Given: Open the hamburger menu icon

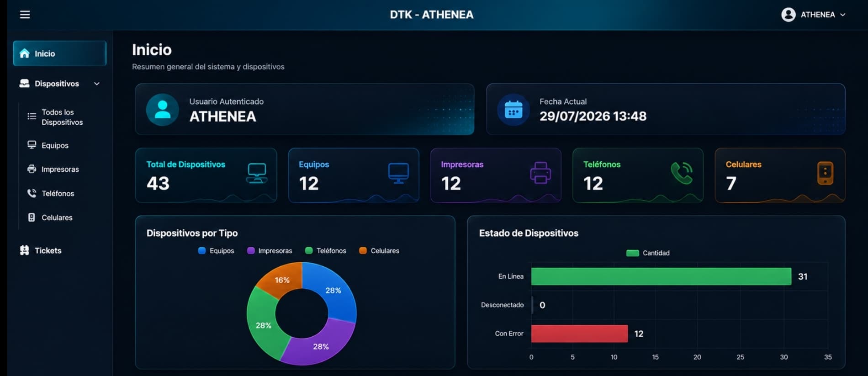Looking at the screenshot, I should 25,15.
